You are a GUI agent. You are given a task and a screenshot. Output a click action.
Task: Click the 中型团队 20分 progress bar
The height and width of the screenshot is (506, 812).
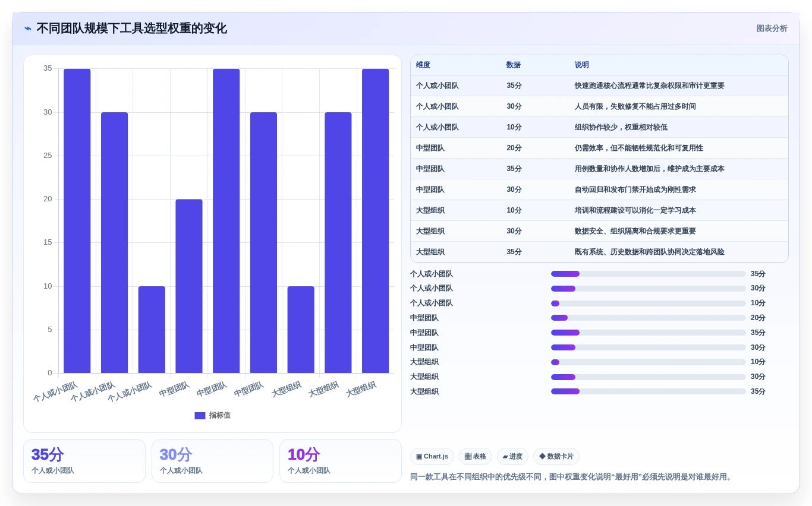point(648,318)
